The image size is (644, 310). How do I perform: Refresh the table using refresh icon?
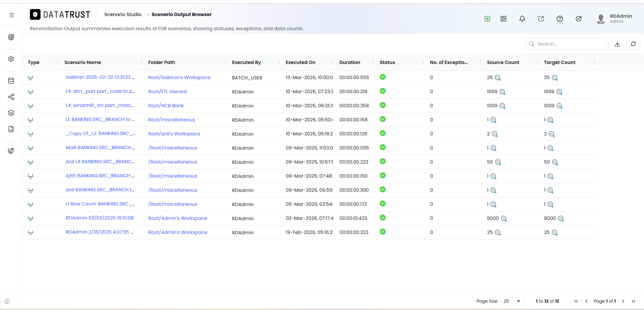(x=633, y=44)
